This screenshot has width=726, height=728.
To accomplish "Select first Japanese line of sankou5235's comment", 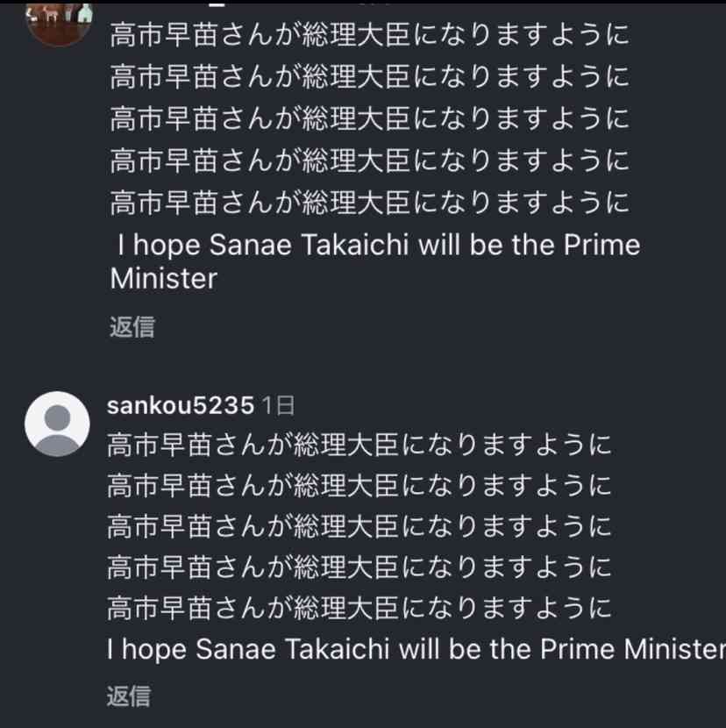I will click(x=359, y=445).
